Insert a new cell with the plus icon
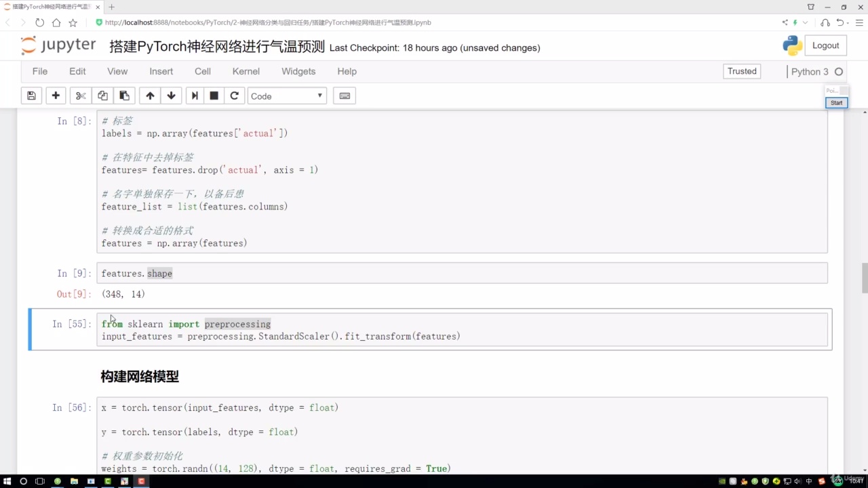 pos(56,96)
